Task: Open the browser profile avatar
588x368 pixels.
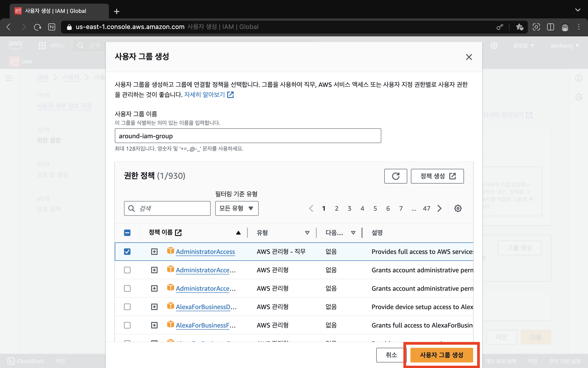Action: pos(565,27)
